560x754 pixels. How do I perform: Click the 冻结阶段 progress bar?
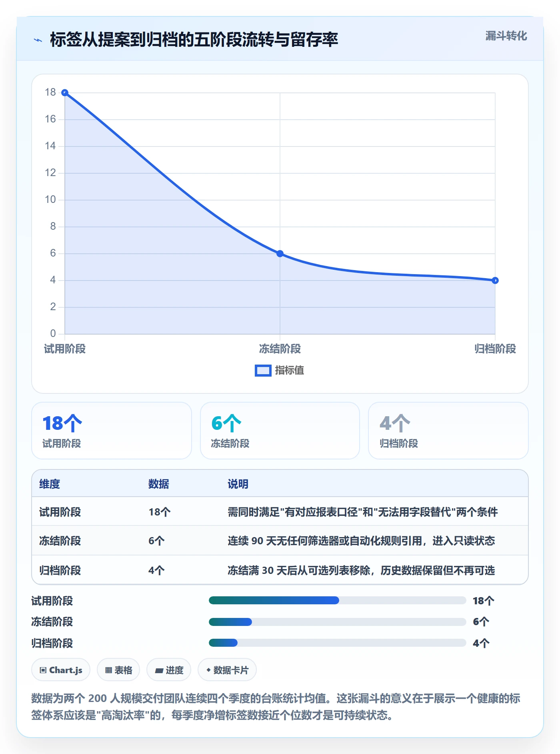(337, 622)
